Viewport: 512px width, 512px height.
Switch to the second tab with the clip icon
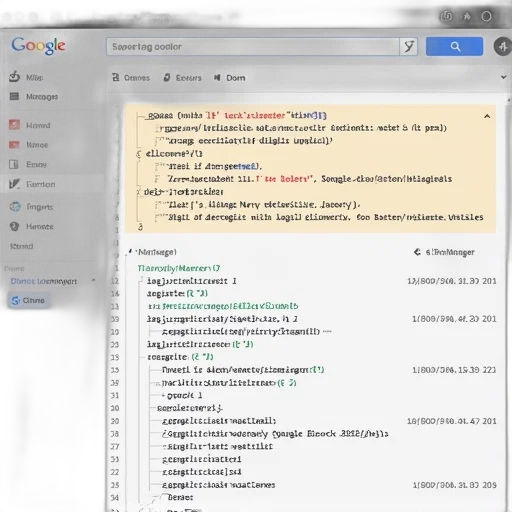(x=182, y=78)
